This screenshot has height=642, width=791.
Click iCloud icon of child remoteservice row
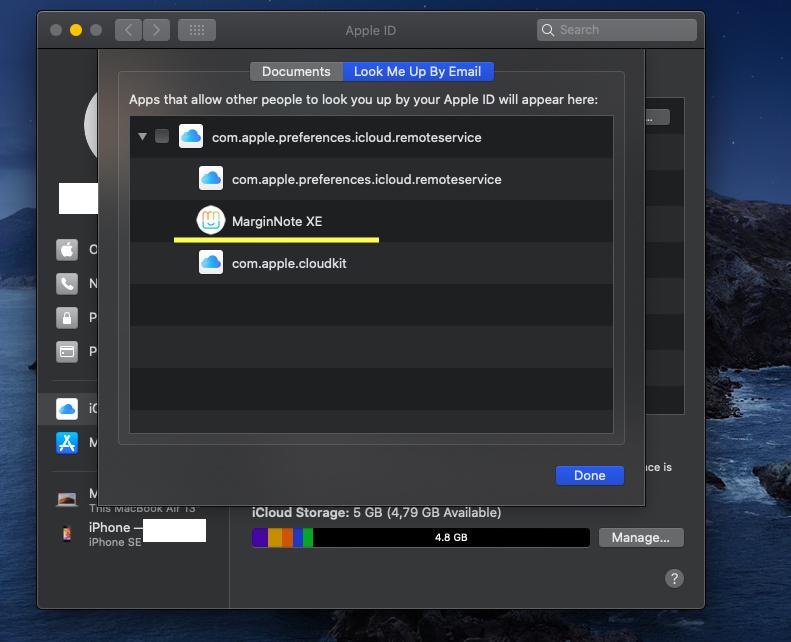tap(211, 179)
